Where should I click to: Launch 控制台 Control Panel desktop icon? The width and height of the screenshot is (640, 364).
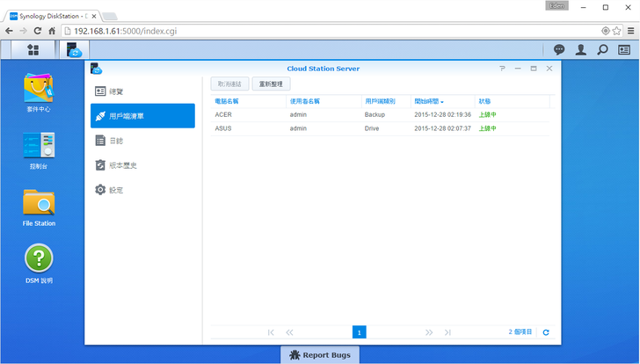[39, 145]
